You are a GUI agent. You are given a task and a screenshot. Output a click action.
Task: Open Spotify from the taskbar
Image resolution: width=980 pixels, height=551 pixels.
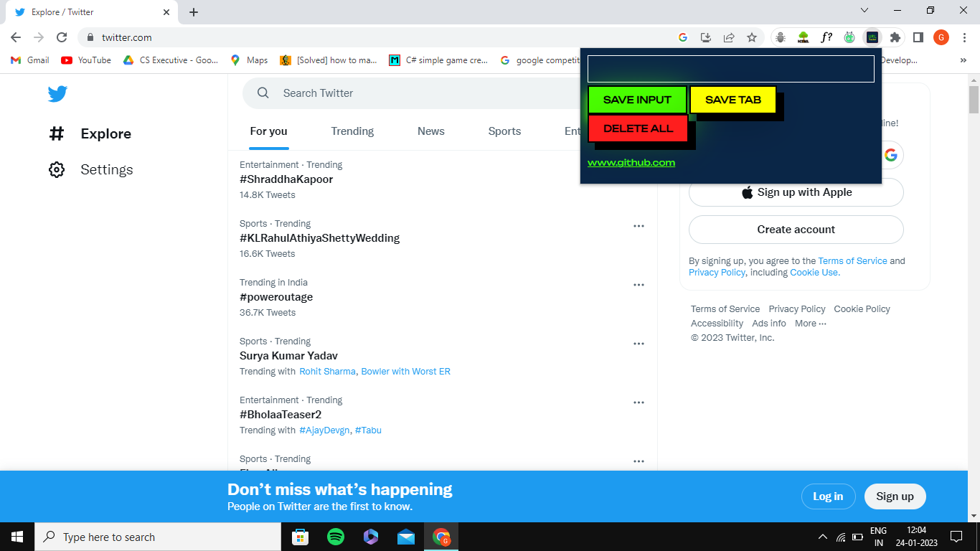coord(335,537)
